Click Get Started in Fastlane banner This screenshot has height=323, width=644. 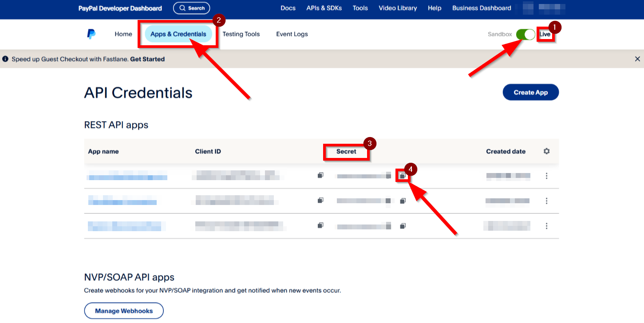(x=147, y=59)
